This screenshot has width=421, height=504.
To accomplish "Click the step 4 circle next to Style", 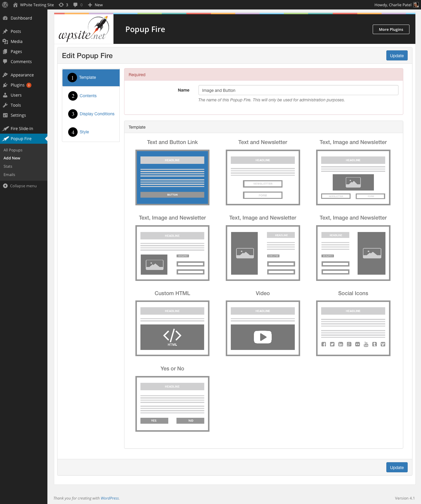I will coord(73,132).
